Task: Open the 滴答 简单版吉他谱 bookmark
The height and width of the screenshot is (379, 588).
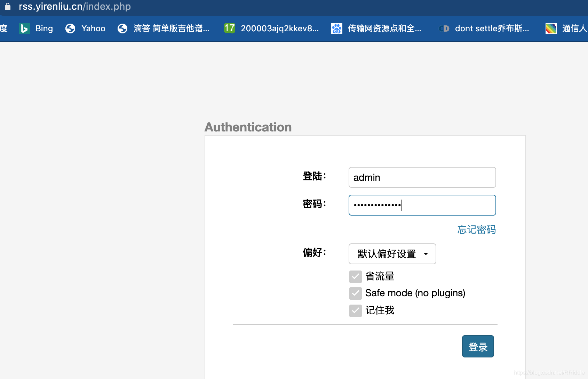Action: [x=164, y=29]
